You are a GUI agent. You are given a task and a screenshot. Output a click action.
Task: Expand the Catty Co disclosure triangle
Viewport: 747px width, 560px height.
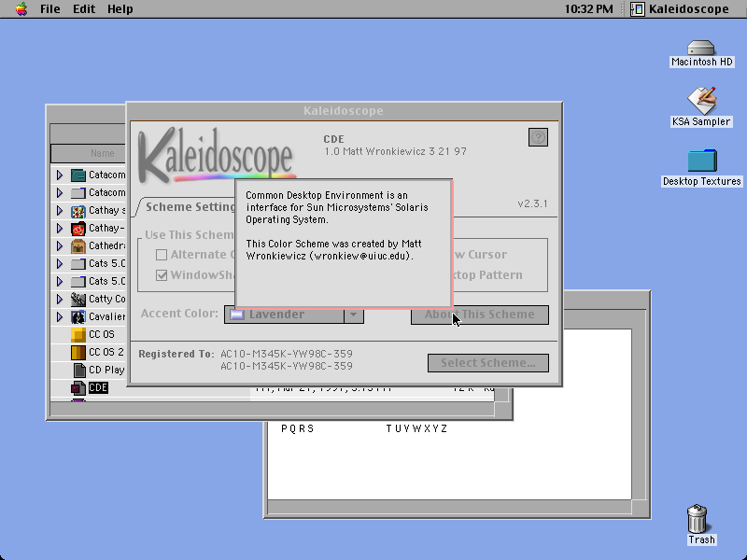point(60,299)
